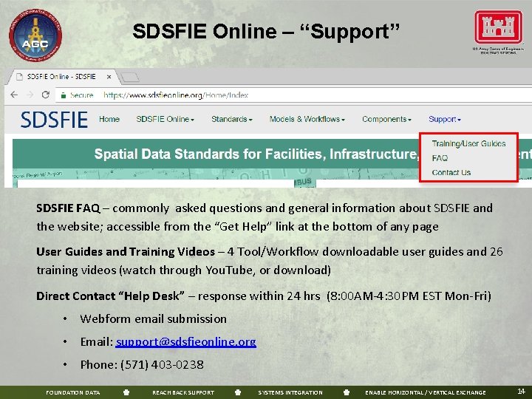The width and height of the screenshot is (532, 399).
Task: Click 'User Guides and Training Videos' text
Action: click(x=126, y=252)
